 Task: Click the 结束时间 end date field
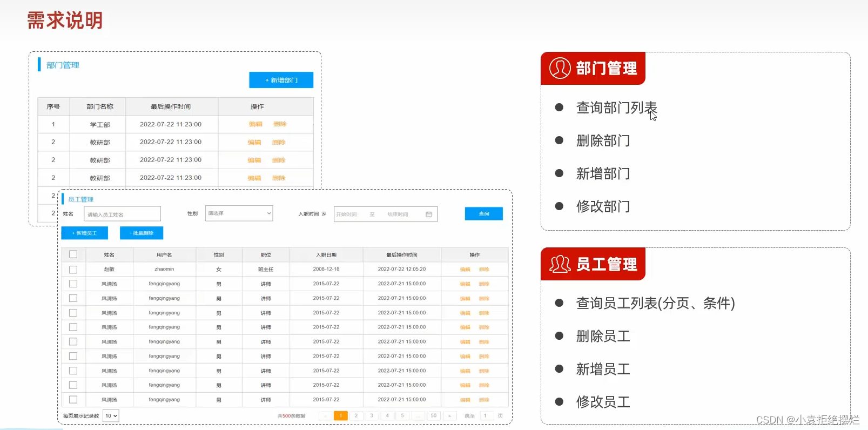tap(398, 214)
